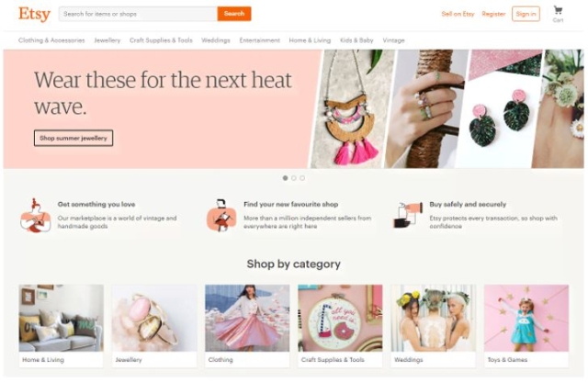Viewport: 588px width, 382px height.
Task: Switch to the third carousel slide dot
Action: 302,178
